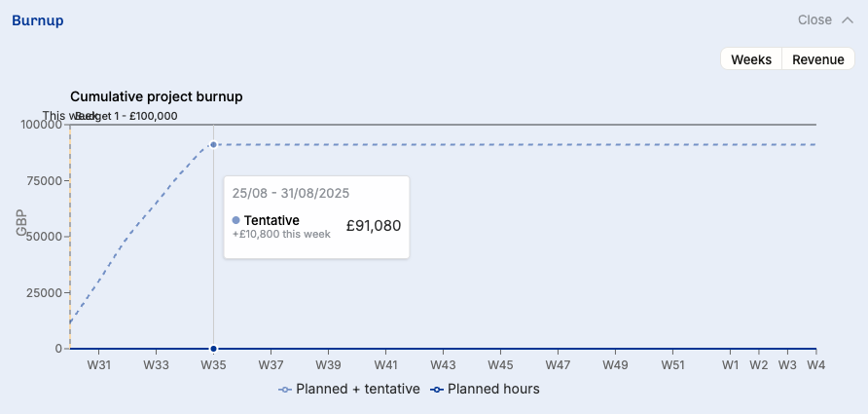
Task: Click the Planned + tentative legend marker icon
Action: [x=284, y=390]
